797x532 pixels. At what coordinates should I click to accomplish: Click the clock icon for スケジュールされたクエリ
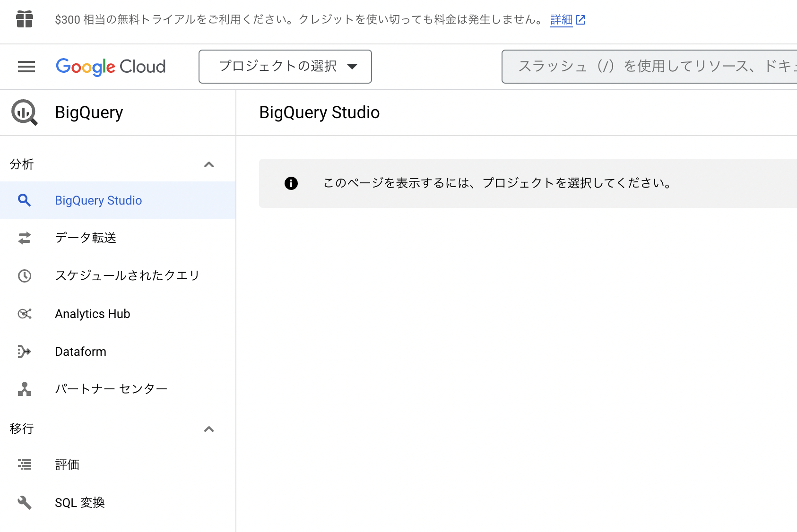(x=25, y=276)
